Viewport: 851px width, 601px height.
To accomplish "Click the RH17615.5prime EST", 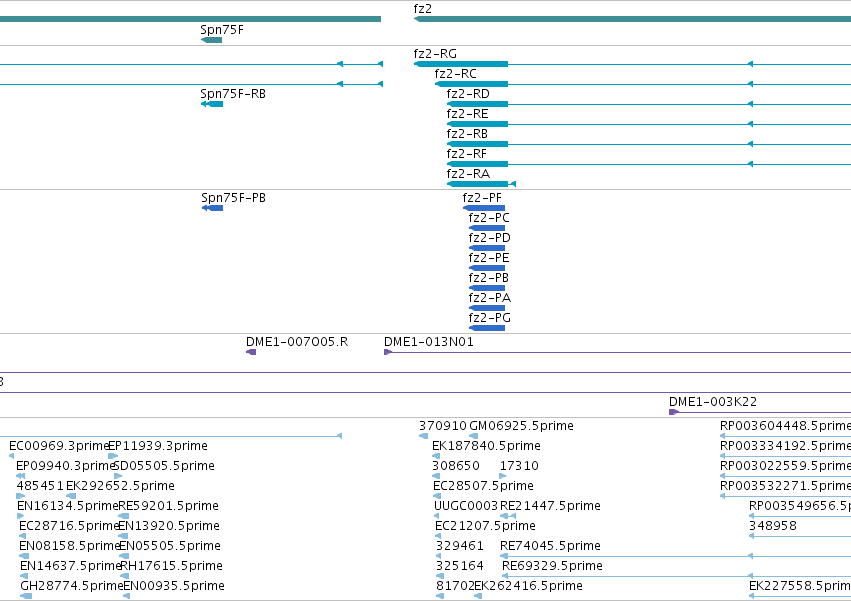I will click(125, 577).
